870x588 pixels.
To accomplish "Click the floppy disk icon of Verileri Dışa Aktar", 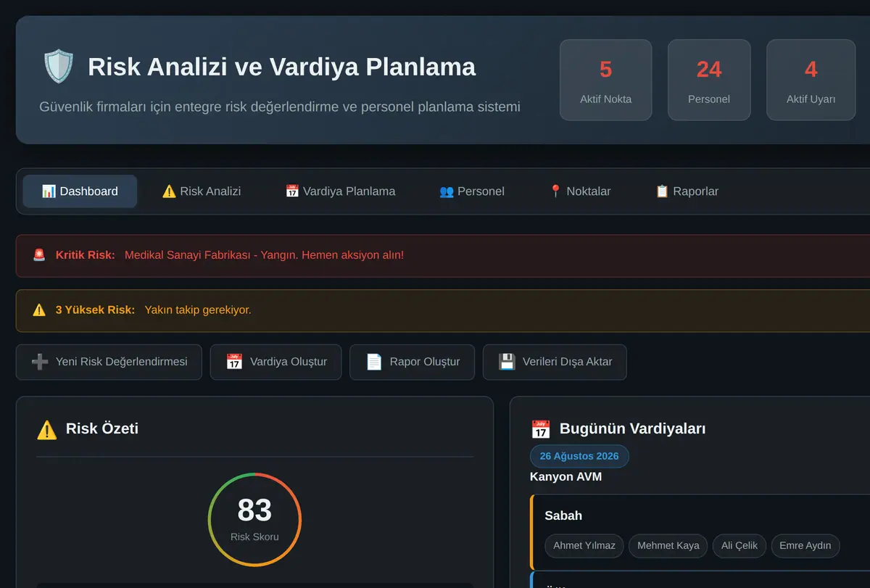I will (507, 362).
